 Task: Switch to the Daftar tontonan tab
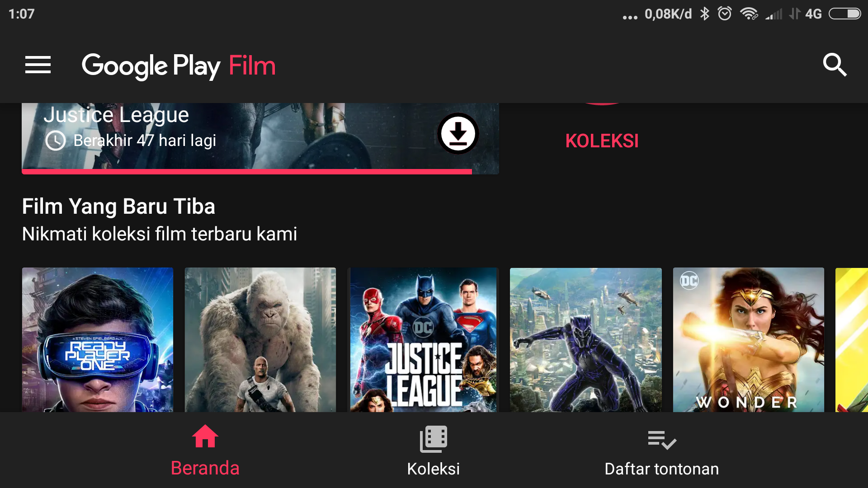661,469
